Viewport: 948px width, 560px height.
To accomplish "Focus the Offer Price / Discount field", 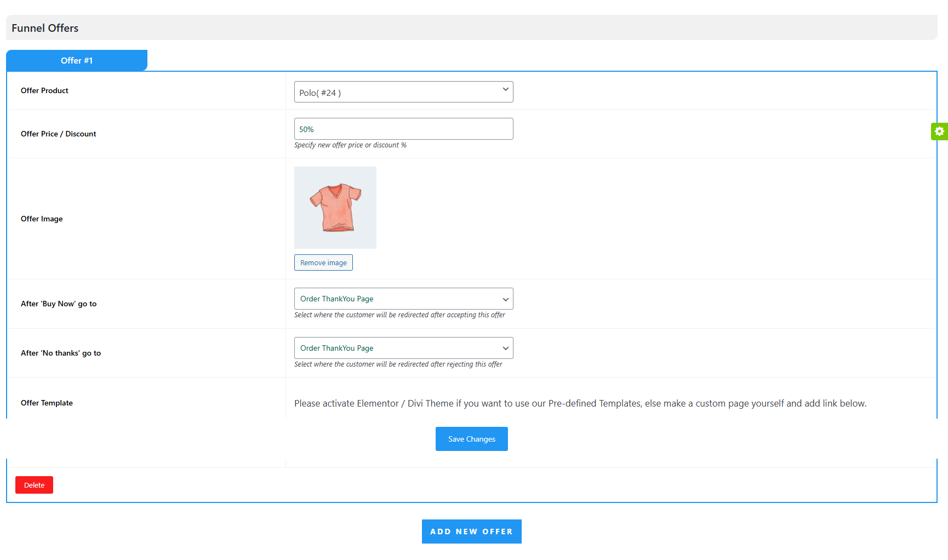I will [x=404, y=129].
